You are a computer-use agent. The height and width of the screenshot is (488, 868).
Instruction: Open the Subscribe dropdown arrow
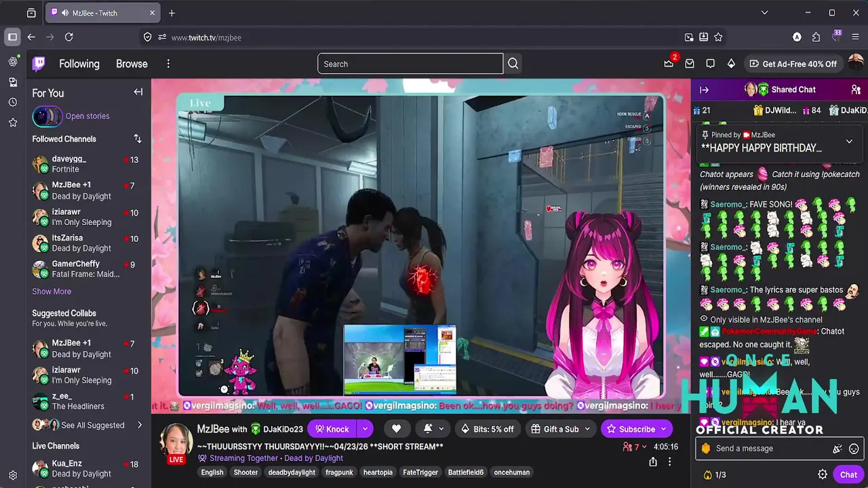coord(664,428)
